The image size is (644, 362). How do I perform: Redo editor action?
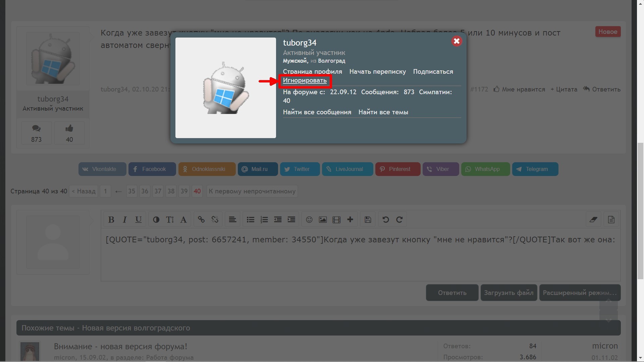[x=399, y=220]
